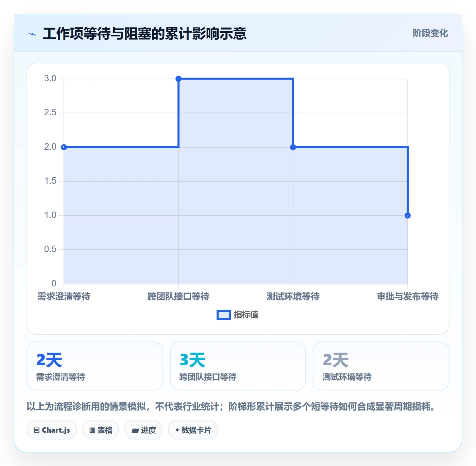This screenshot has height=466, width=476.
Task: Open the 2天 需求澄清等待 card
Action: point(95,366)
